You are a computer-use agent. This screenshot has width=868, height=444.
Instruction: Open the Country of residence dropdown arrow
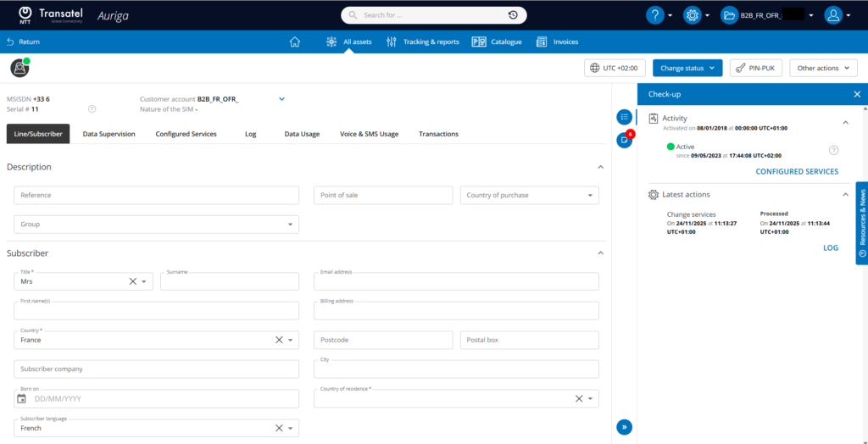pos(590,399)
